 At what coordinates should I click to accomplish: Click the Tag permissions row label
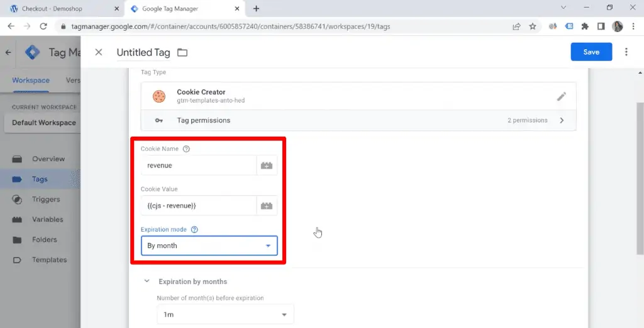coord(203,120)
